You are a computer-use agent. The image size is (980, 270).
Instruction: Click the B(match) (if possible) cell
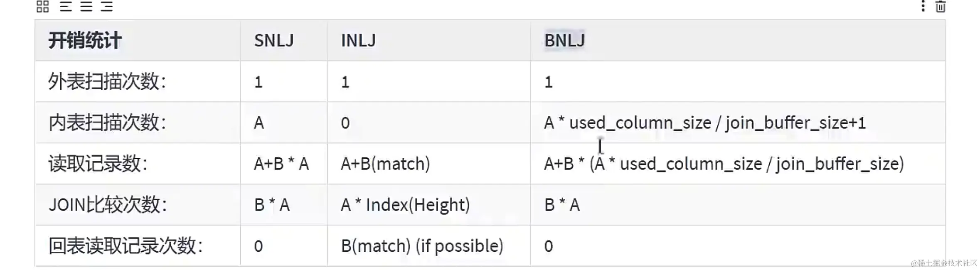coord(422,246)
